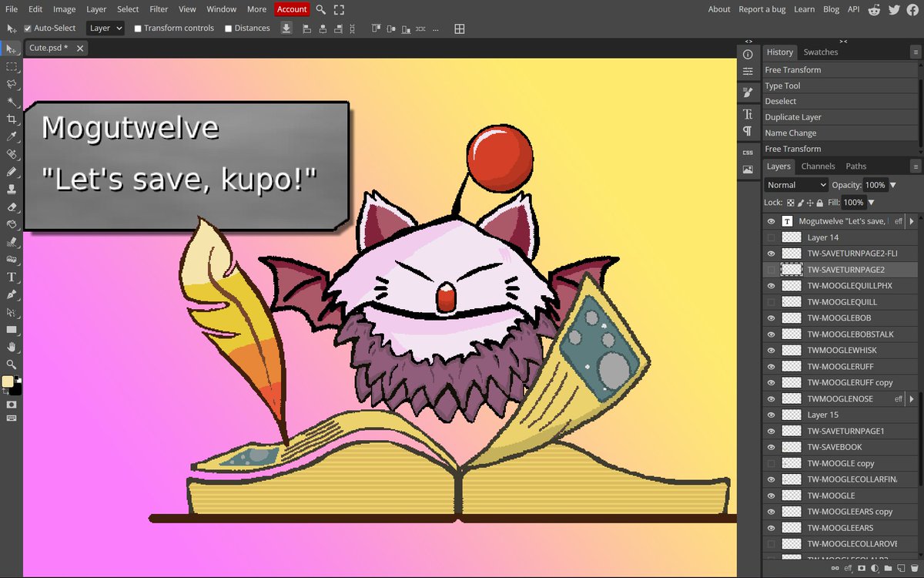Image resolution: width=924 pixels, height=578 pixels.
Task: Select the Type tool in toolbar
Action: pyautogui.click(x=12, y=277)
